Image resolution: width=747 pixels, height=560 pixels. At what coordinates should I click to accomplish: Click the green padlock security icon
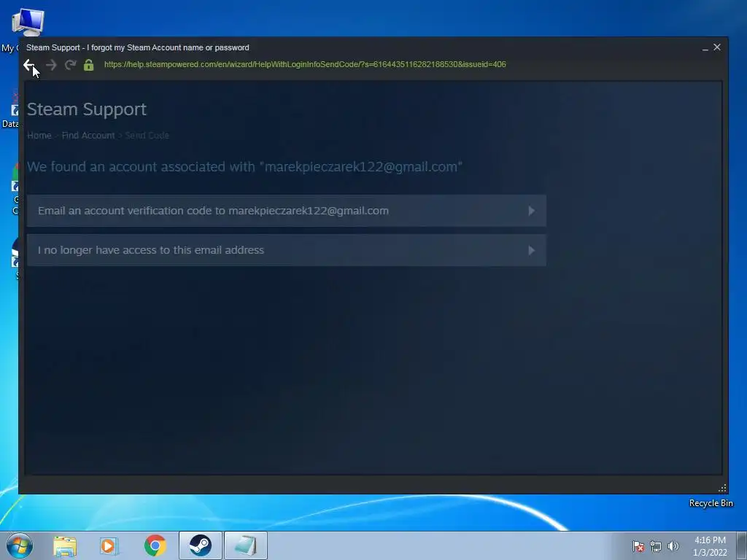88,65
